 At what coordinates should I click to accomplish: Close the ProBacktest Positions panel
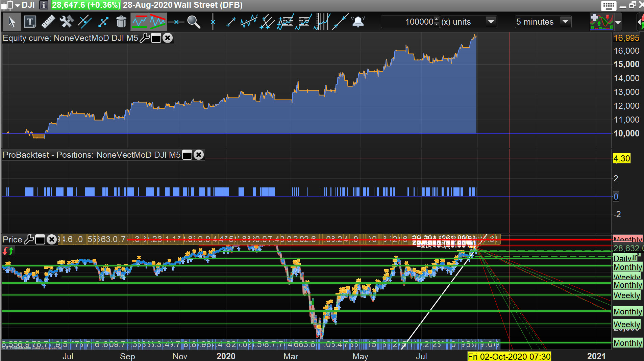pos(199,155)
